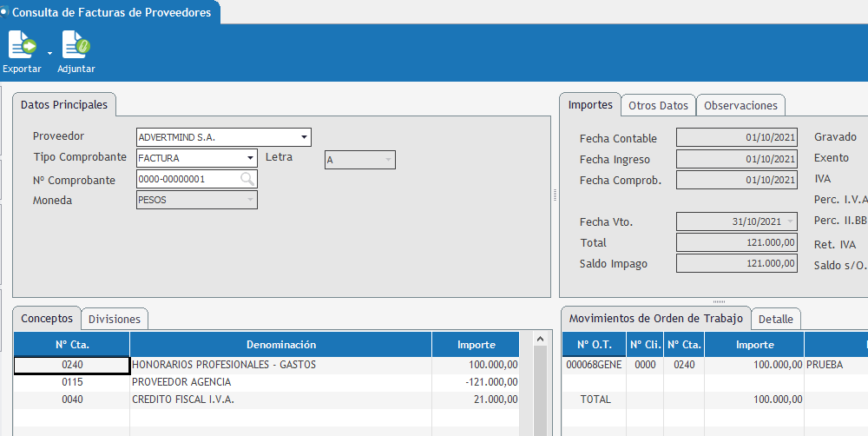Switch to the Divisiones tab
Image resolution: width=868 pixels, height=436 pixels.
click(115, 319)
